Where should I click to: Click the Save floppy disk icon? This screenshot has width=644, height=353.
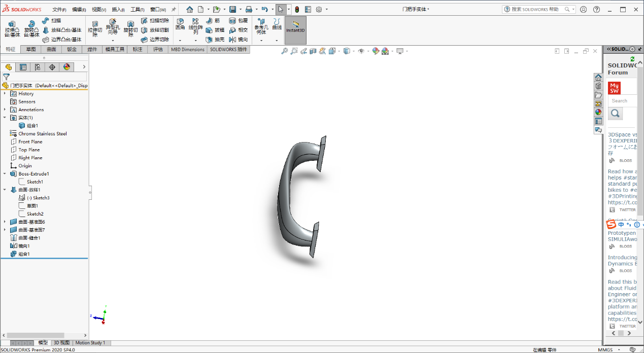(232, 9)
